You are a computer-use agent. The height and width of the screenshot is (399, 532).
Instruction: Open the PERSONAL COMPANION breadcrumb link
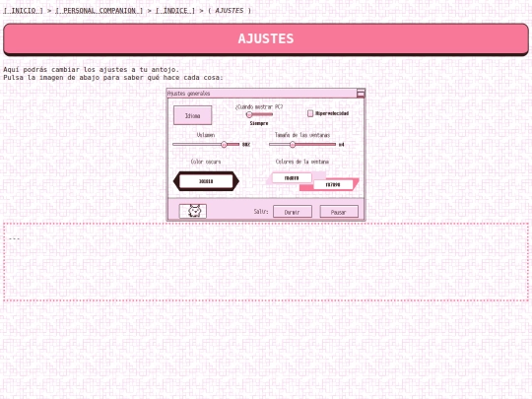tap(100, 11)
